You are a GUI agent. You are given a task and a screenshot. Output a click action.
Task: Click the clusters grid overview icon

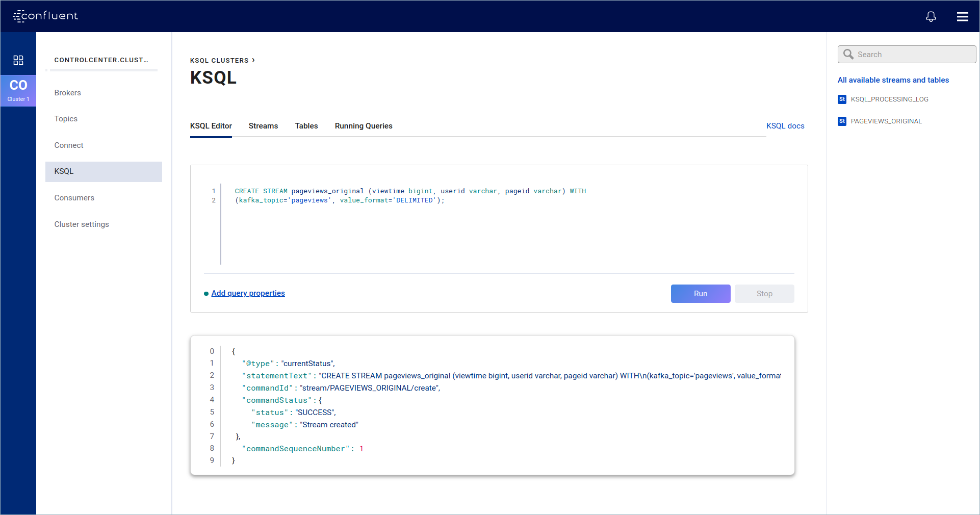click(x=18, y=60)
